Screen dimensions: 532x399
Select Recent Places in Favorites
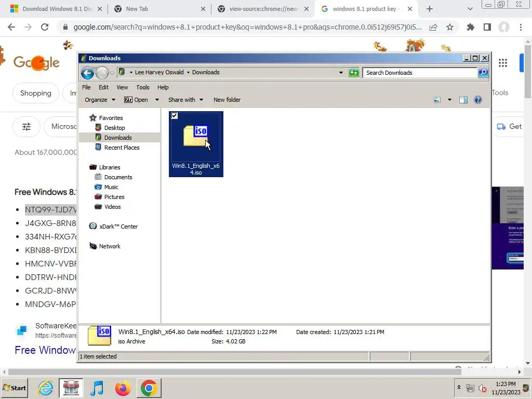[x=122, y=148]
